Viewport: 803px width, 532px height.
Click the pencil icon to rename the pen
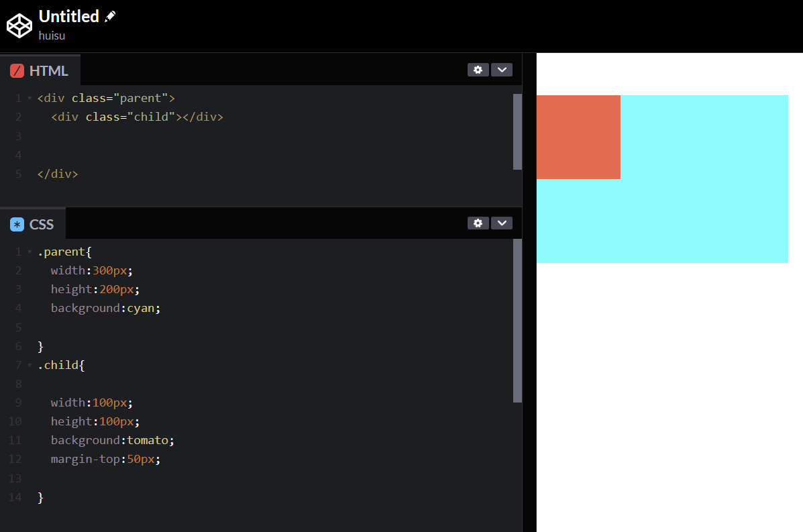[x=109, y=16]
